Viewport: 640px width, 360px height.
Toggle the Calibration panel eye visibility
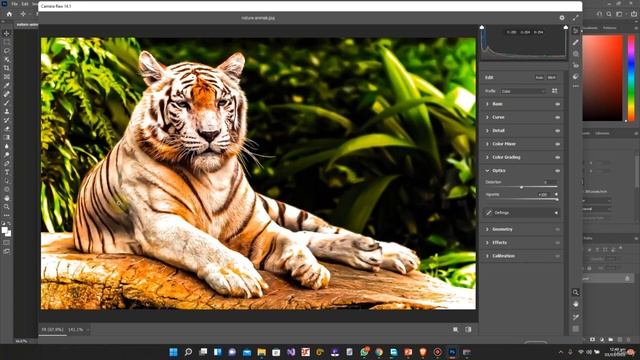pos(557,256)
